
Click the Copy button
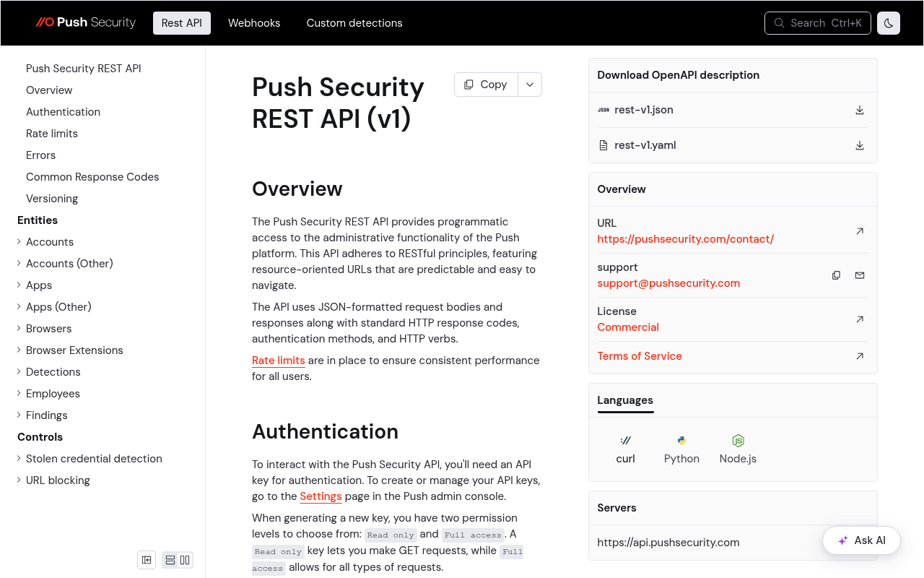pyautogui.click(x=486, y=85)
